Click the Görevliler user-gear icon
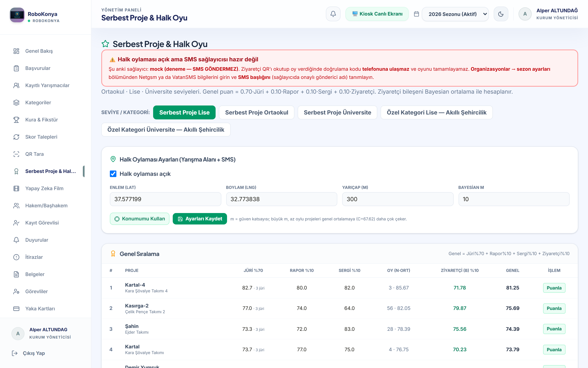This screenshot has width=588, height=368. click(x=16, y=291)
